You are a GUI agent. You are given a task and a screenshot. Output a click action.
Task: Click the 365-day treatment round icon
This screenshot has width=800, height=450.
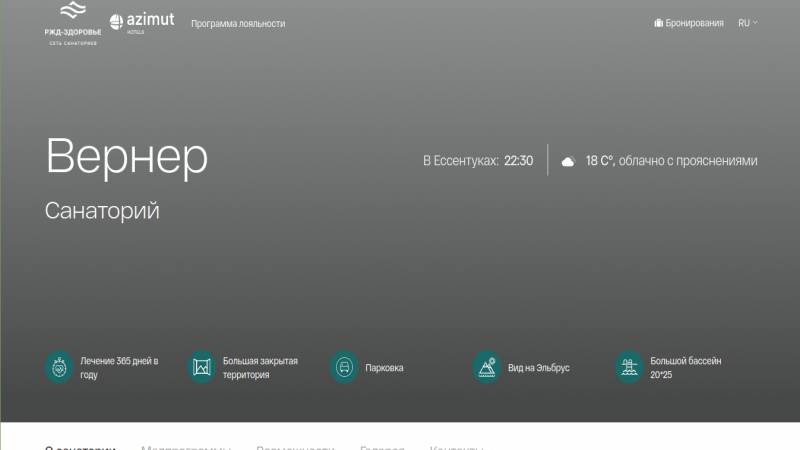[x=59, y=367]
